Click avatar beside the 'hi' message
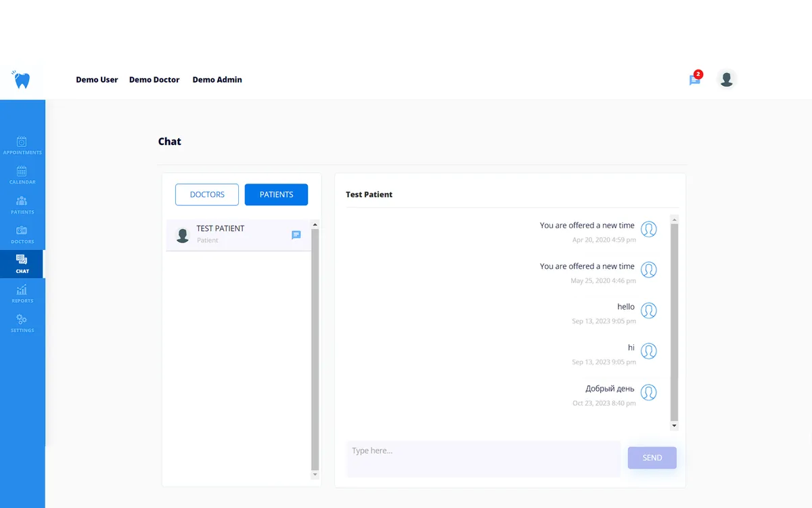This screenshot has width=812, height=508. pyautogui.click(x=649, y=352)
